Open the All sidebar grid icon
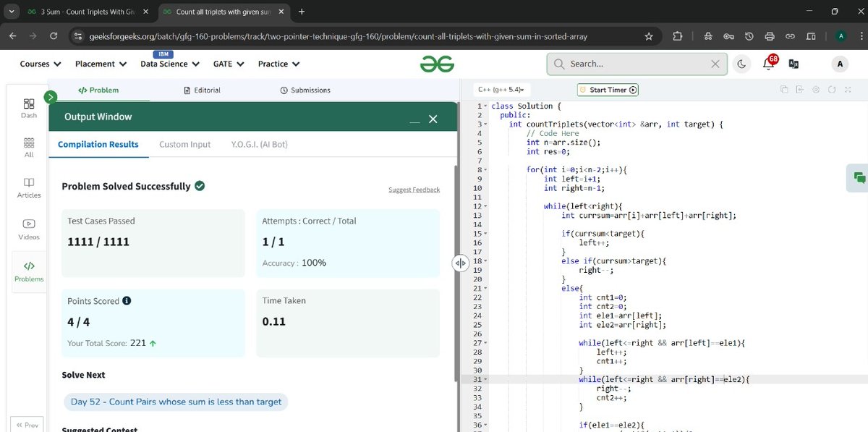This screenshot has width=868, height=432. click(x=29, y=148)
